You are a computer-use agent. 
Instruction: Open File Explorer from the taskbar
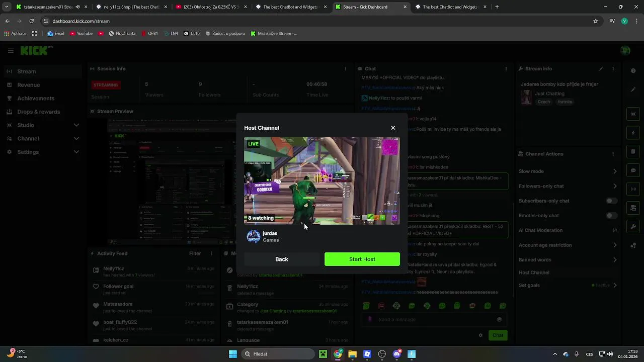[x=353, y=354]
